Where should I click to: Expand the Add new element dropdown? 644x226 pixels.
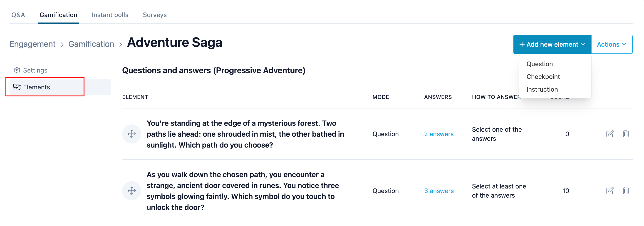click(552, 44)
